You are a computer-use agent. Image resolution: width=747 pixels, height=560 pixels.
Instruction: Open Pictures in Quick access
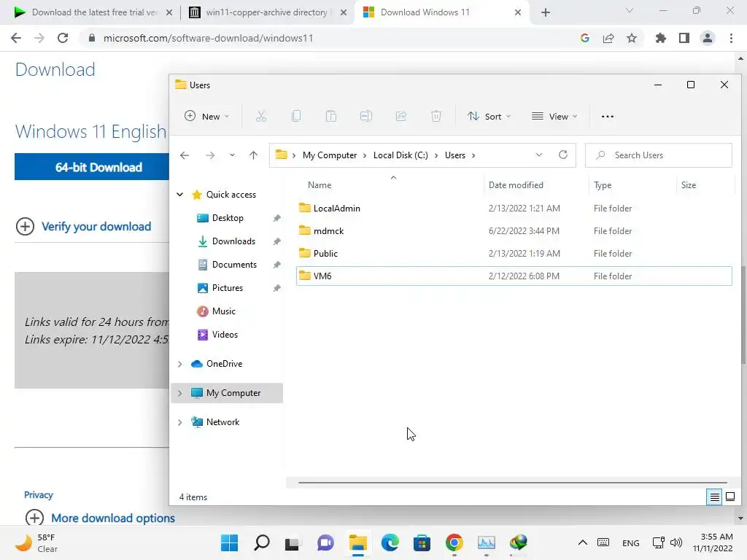(227, 288)
